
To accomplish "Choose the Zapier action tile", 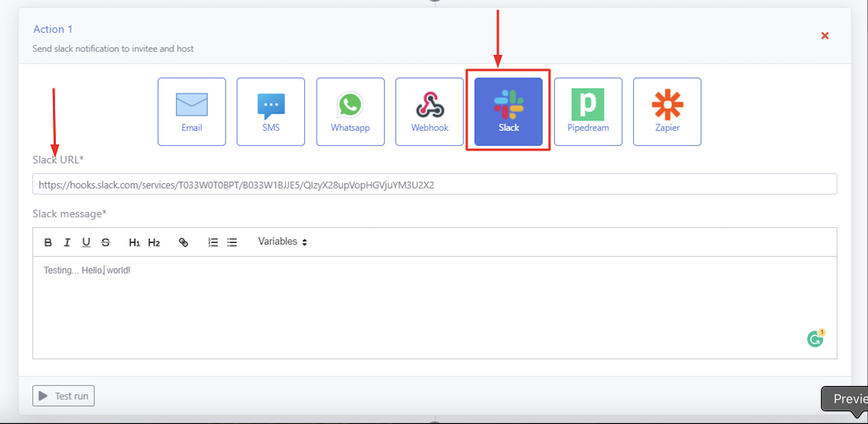I will (667, 112).
